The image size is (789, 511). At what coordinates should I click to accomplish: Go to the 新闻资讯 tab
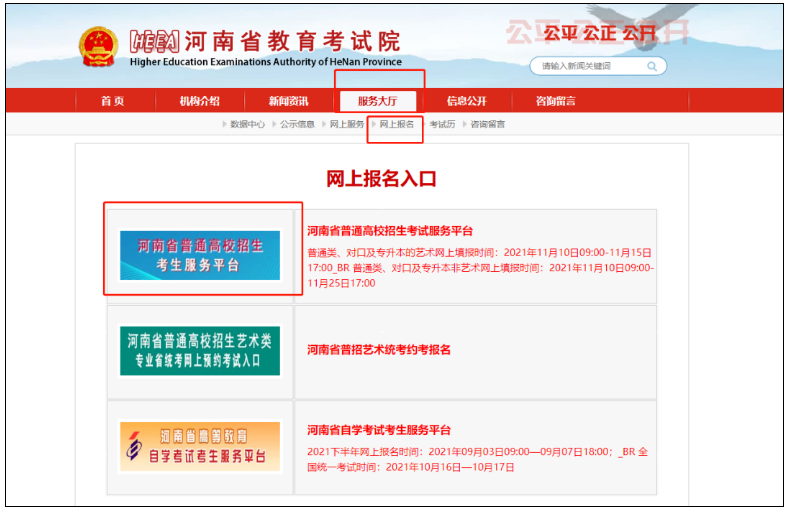click(288, 101)
